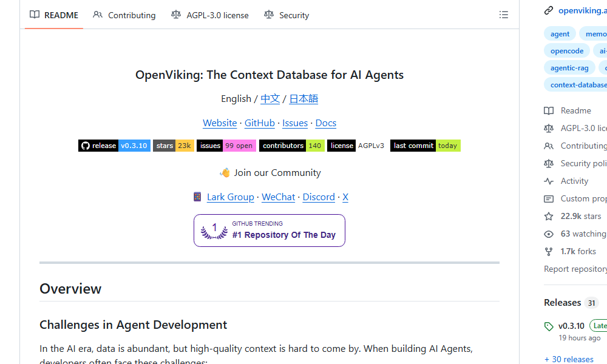Click the shield icon beside Security policy

[550, 163]
